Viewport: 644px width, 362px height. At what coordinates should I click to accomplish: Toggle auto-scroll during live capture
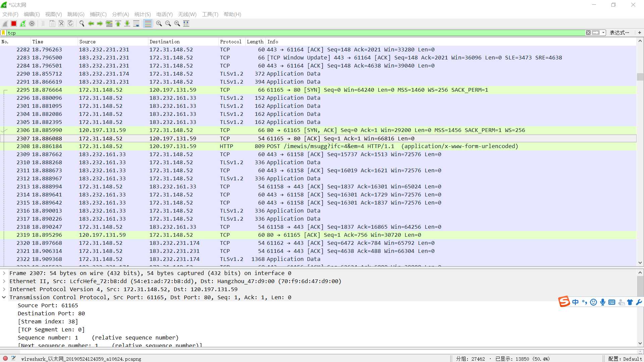(x=136, y=24)
